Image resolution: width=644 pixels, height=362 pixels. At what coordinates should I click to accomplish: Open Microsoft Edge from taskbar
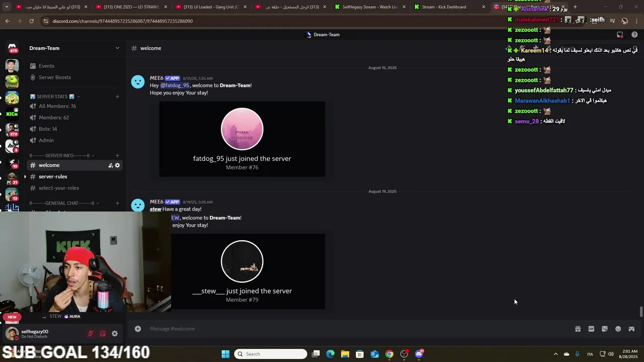click(x=331, y=354)
